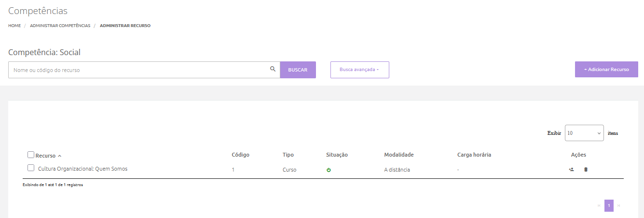The image size is (644, 218).
Task: Click the sort arrow beside Recurso header
Action: [x=59, y=156]
